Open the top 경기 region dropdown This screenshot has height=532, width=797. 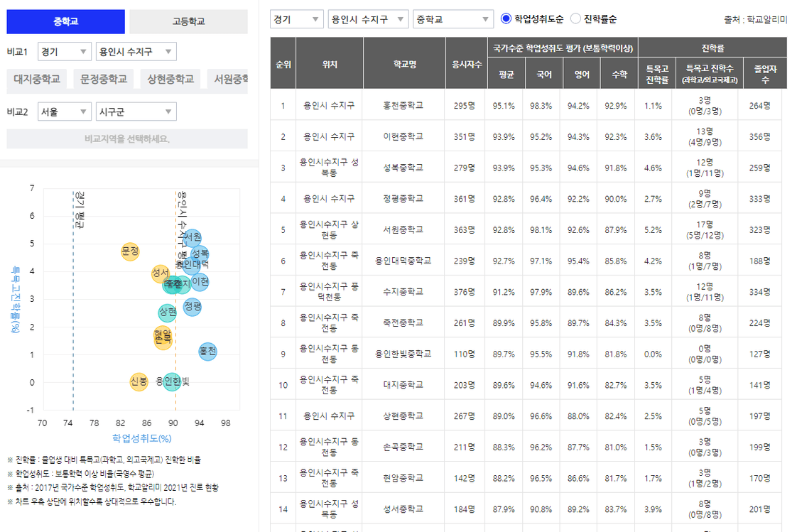296,19
